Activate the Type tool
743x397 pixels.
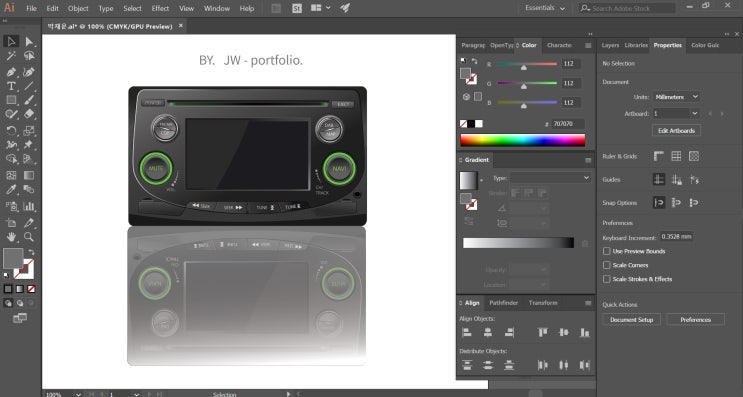(x=11, y=86)
